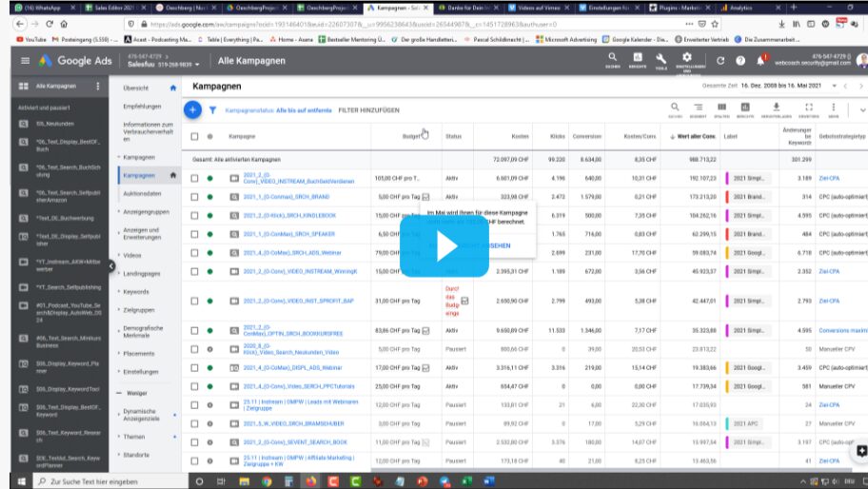Open three-dot menu beside Alle Kampagnen panel
Screen dimensions: 868x489
[98, 86]
